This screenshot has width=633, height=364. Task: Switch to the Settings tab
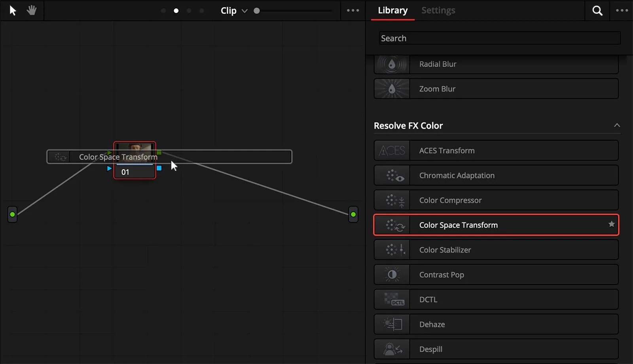pos(438,10)
